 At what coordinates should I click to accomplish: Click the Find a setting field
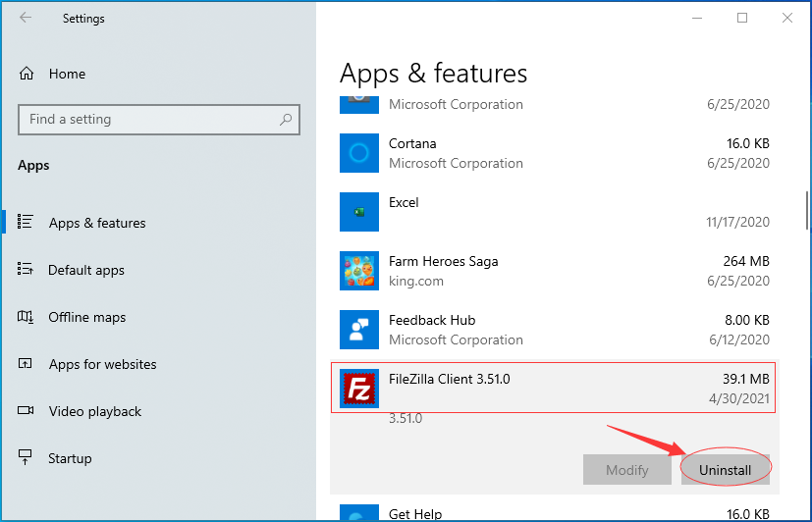[x=159, y=120]
